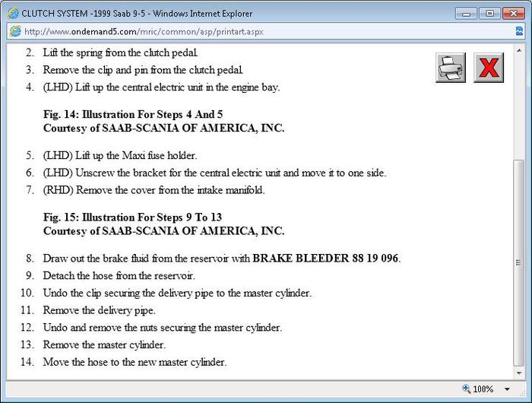This screenshot has height=403, width=532.
Task: Click 'Fig. 15: Illustration For Steps 9 To 13'
Action: pos(133,217)
